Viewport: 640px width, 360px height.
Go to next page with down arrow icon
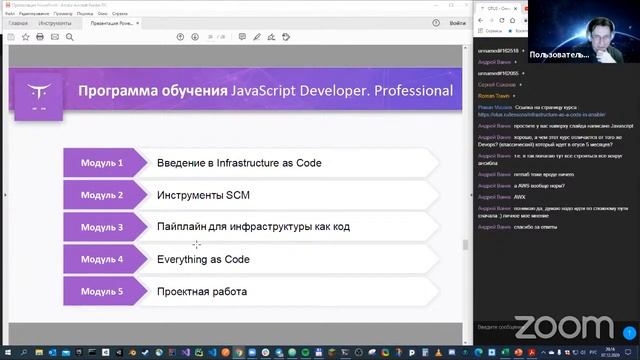click(195, 37)
